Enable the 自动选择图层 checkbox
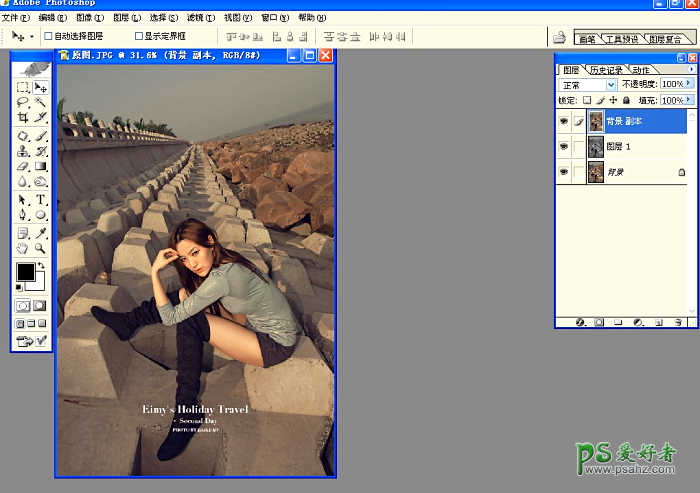 47,36
